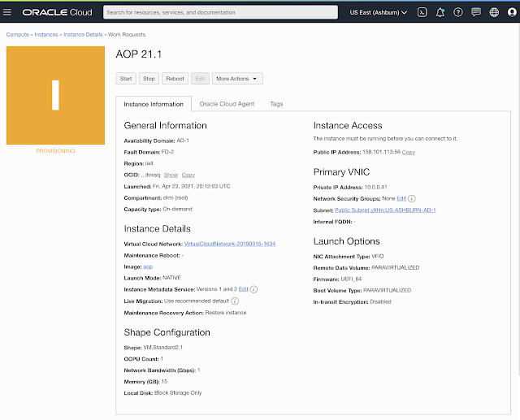The height and width of the screenshot is (420, 520).
Task: Open the language globe icon
Action: [x=494, y=12]
